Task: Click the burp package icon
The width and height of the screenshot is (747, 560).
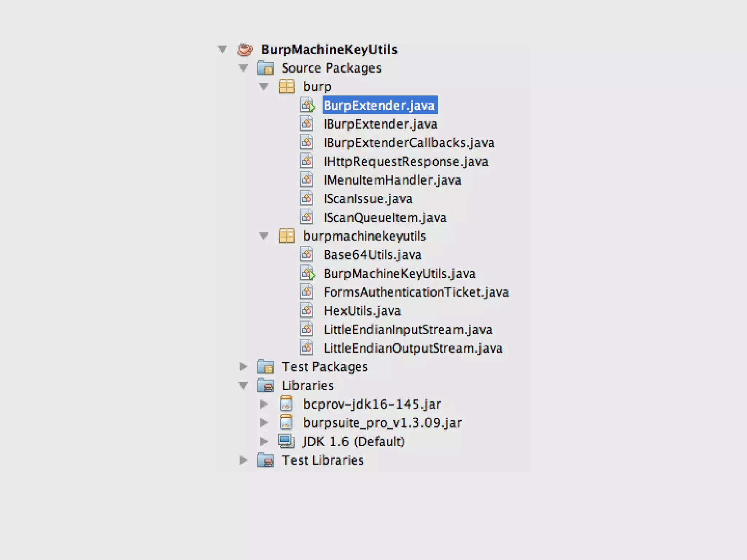Action: [287, 87]
